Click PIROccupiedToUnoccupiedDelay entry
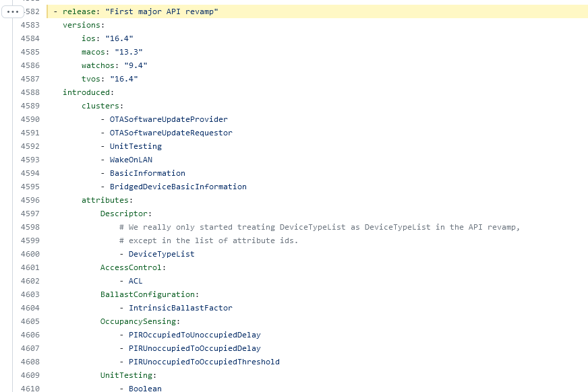Viewport: 588px width, 392px height. pyautogui.click(x=195, y=335)
